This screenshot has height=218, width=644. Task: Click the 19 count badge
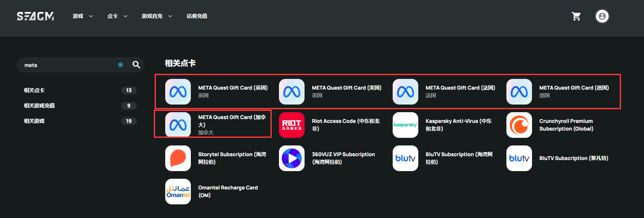(x=129, y=121)
